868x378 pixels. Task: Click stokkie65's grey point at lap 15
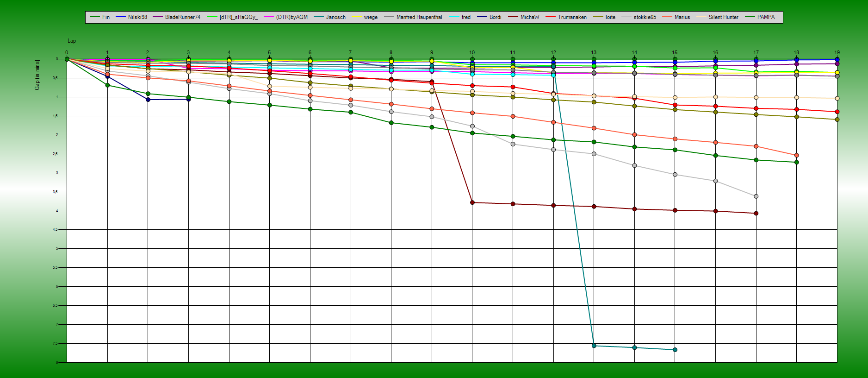point(675,175)
